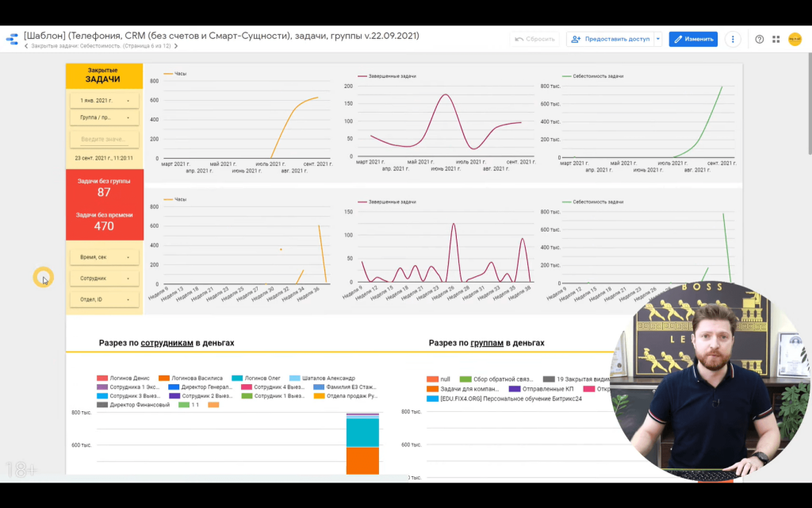This screenshot has height=508, width=812.
Task: Open the Google apps grid icon
Action: click(776, 39)
